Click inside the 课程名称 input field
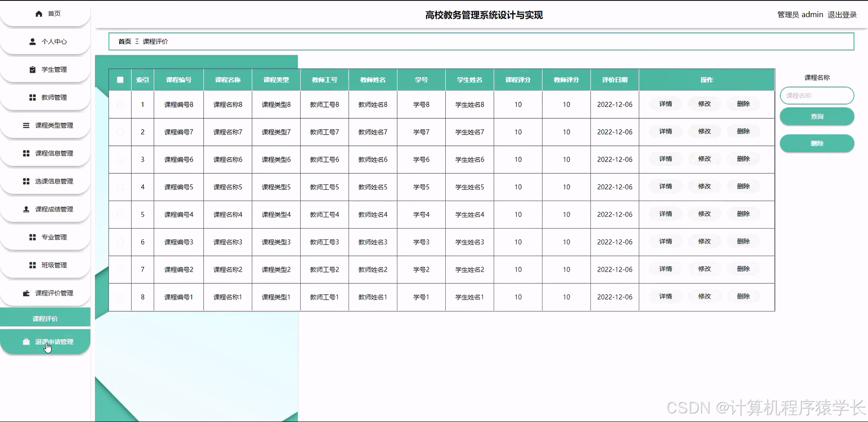 click(817, 95)
